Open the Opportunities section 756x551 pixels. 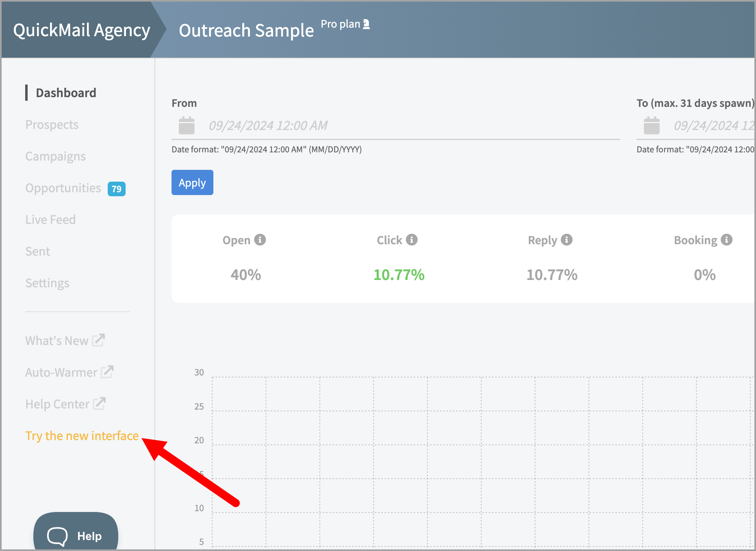point(63,188)
